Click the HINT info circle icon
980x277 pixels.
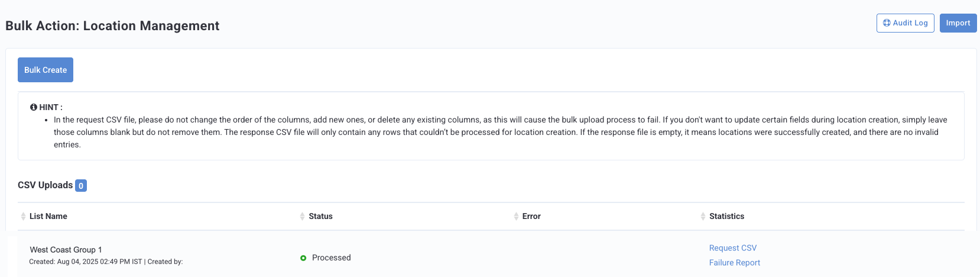click(34, 107)
